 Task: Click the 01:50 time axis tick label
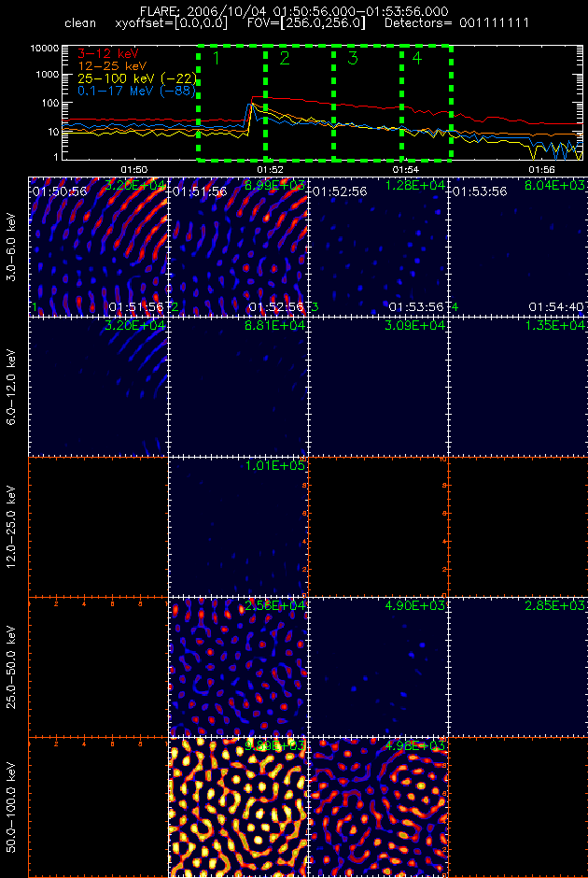click(x=133, y=170)
